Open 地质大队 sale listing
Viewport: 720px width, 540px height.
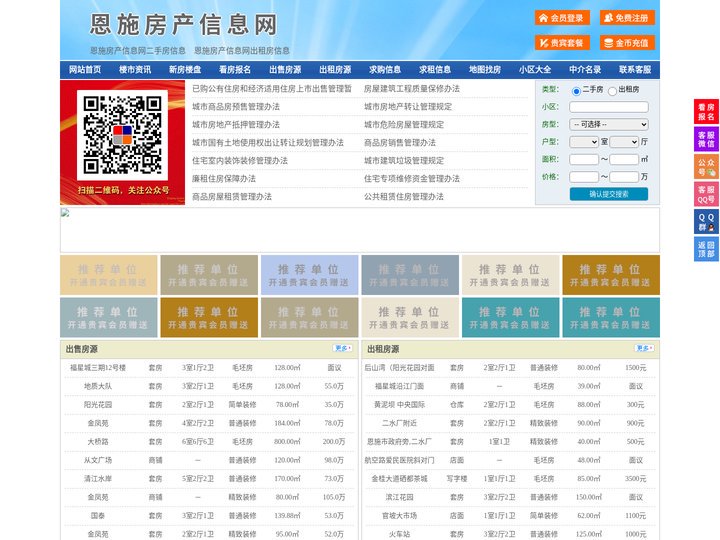click(98, 386)
